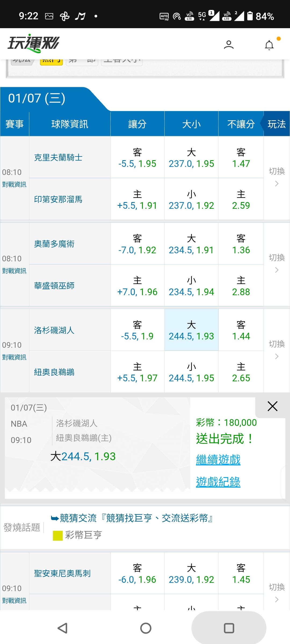Image resolution: width=290 pixels, height=644 pixels.
Task: Switch to the 玩法 column tab
Action: (277, 124)
